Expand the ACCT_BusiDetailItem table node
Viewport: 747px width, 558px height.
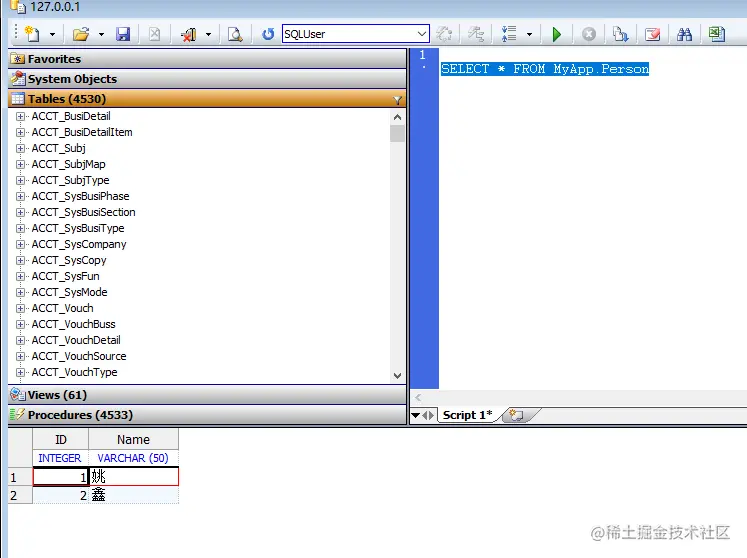(20, 132)
